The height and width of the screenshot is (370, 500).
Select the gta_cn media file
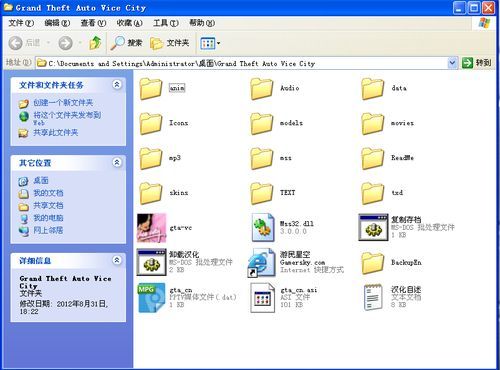(x=187, y=298)
